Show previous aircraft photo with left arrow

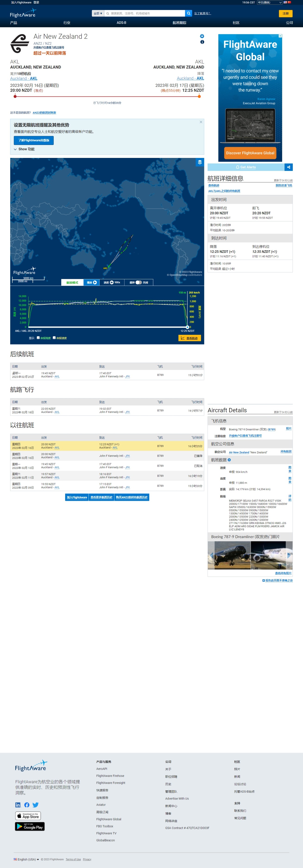(211, 555)
